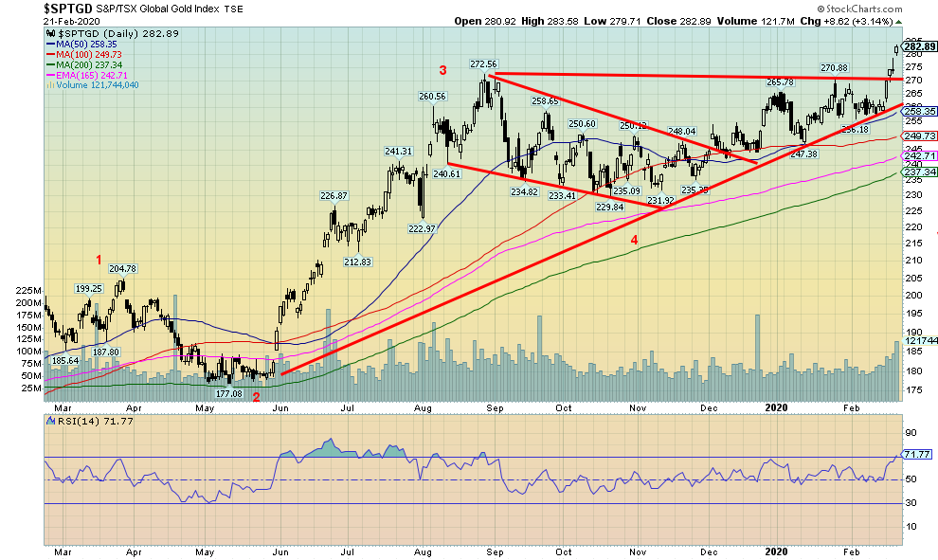
Task: Click the magenta EMA(165) legend line marker
Action: pyautogui.click(x=50, y=75)
